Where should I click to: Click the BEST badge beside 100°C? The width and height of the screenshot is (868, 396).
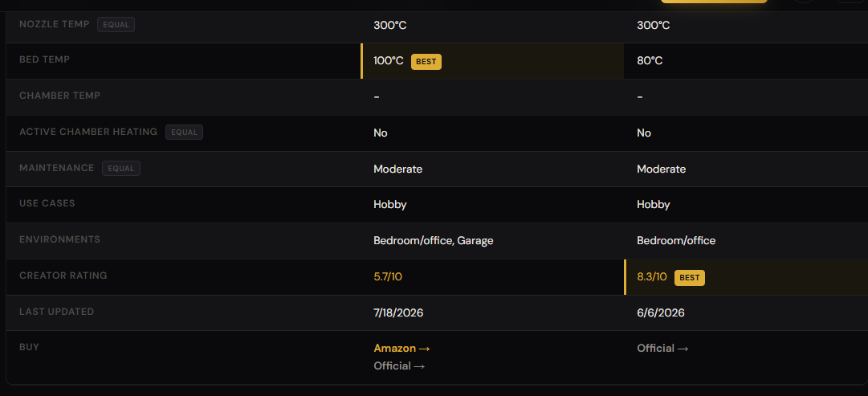coord(426,62)
